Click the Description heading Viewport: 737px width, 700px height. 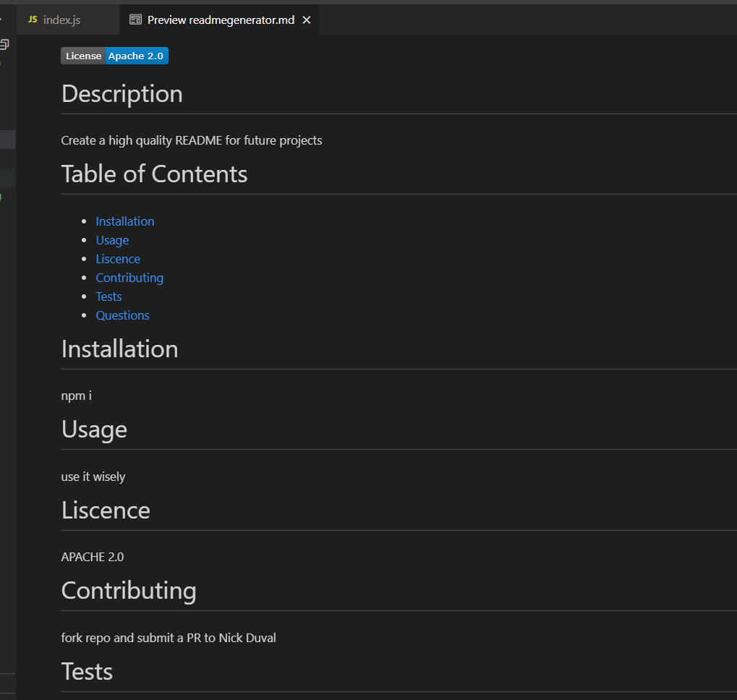pyautogui.click(x=122, y=93)
